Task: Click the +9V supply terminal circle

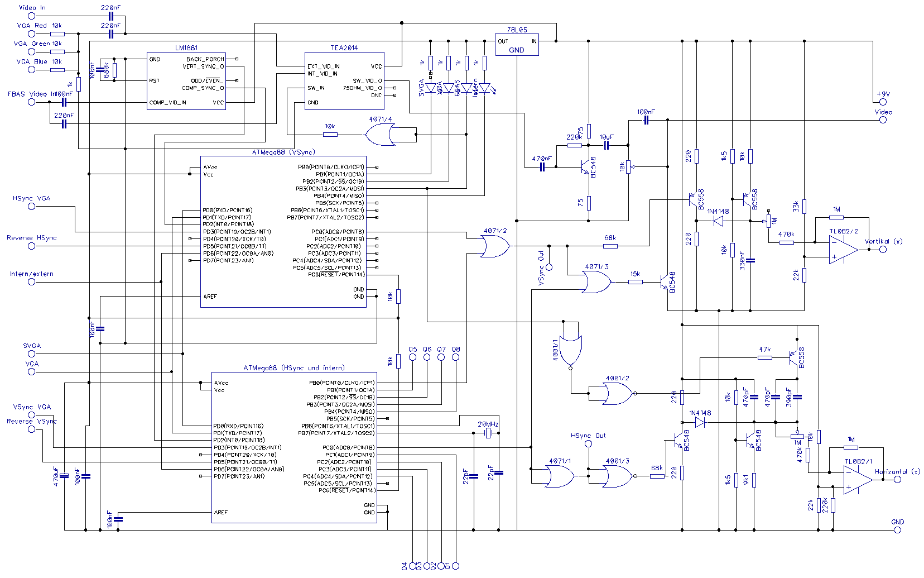Action: tap(883, 102)
